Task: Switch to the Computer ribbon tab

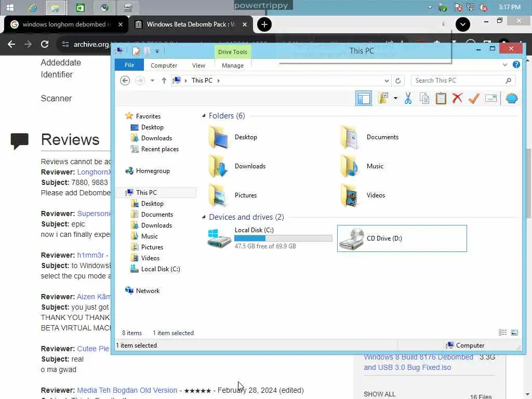Action: tap(164, 65)
